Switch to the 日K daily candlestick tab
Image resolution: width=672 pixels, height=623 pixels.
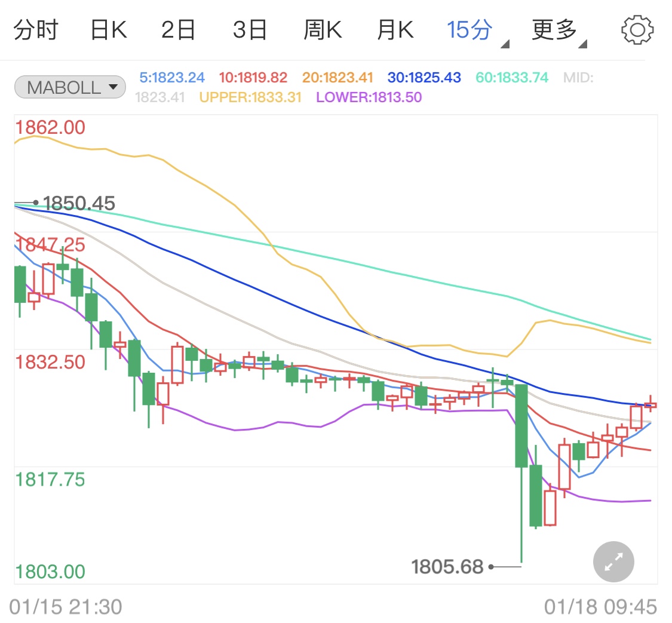[x=108, y=29]
